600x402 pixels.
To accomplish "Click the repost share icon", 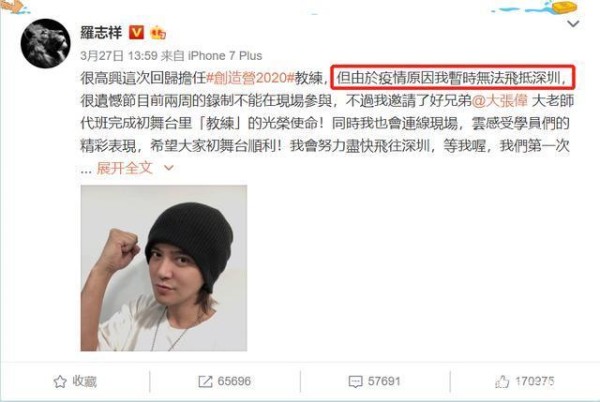I will coord(205,381).
